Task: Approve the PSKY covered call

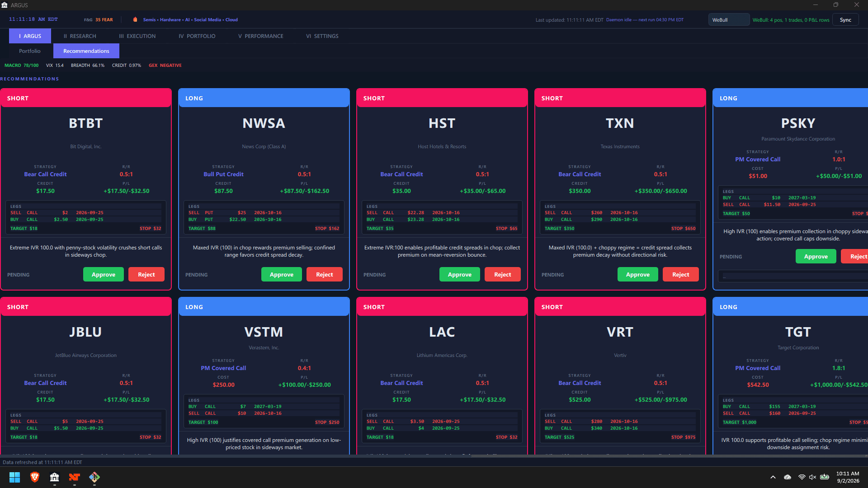Action: [816, 256]
